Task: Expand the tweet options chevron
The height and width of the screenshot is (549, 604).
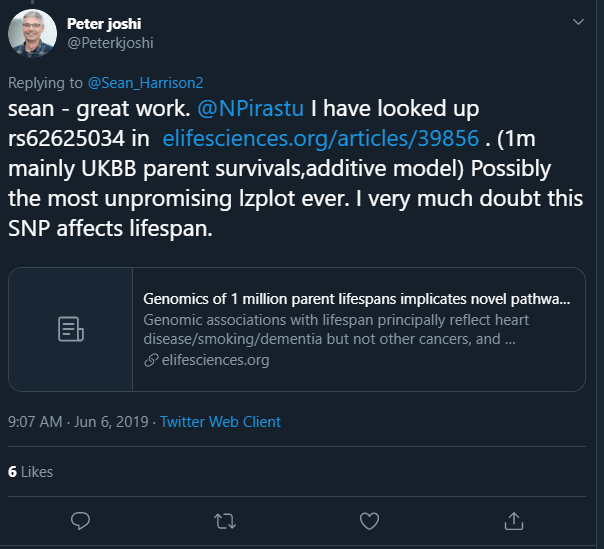Action: coord(577,21)
